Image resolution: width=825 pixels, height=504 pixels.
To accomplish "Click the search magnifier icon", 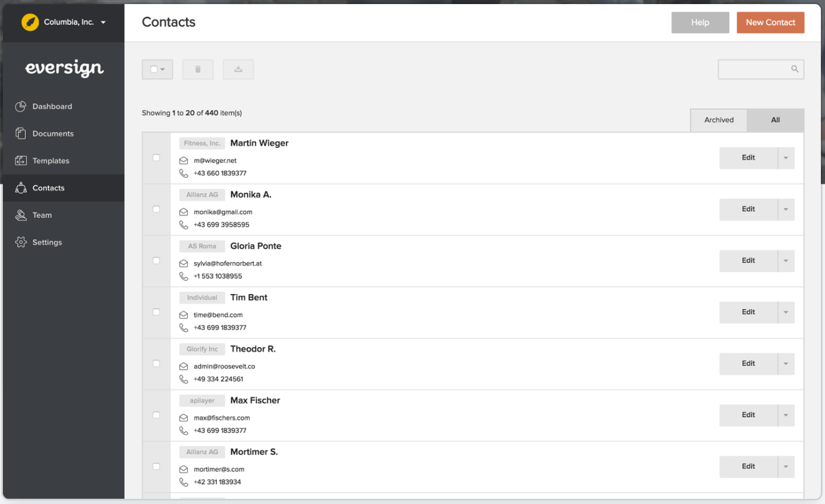I will point(794,69).
